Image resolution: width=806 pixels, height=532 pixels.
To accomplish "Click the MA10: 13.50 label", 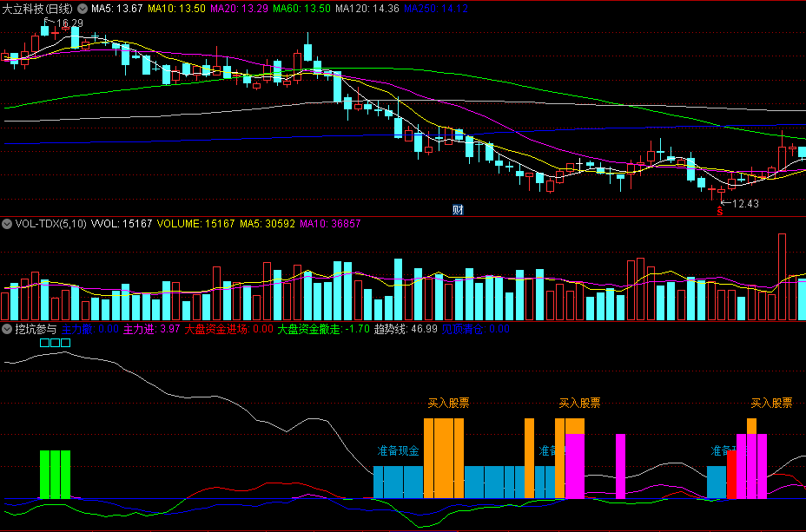I will (176, 9).
